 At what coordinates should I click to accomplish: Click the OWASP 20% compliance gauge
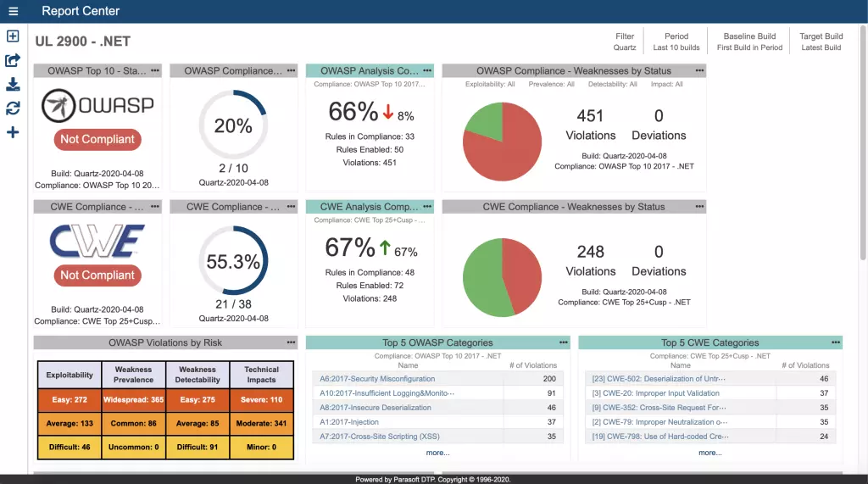(x=233, y=126)
